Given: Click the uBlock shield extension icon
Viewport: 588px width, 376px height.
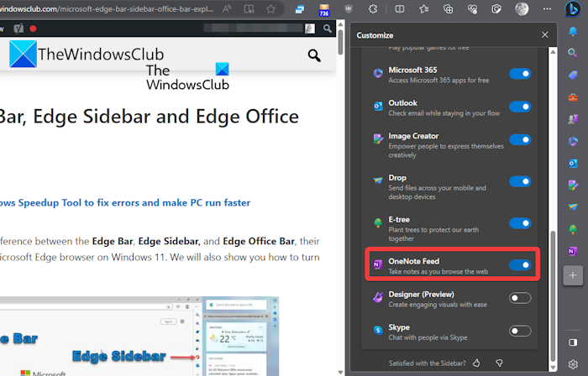Looking at the screenshot, I should (x=349, y=9).
